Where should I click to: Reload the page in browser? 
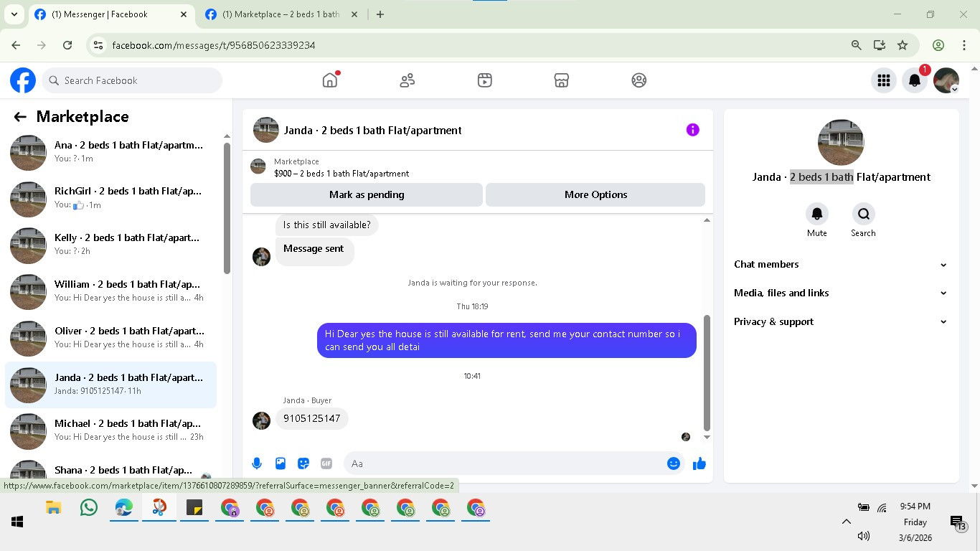[x=67, y=45]
